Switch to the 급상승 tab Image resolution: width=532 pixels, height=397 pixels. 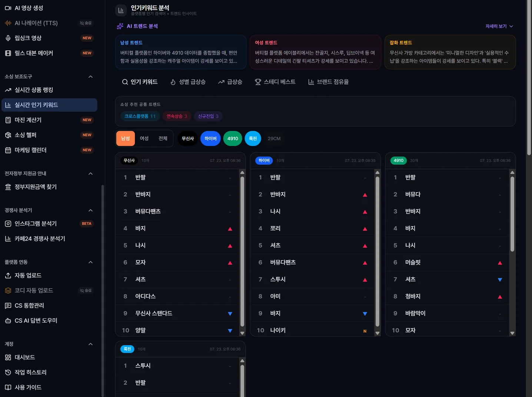pos(230,82)
